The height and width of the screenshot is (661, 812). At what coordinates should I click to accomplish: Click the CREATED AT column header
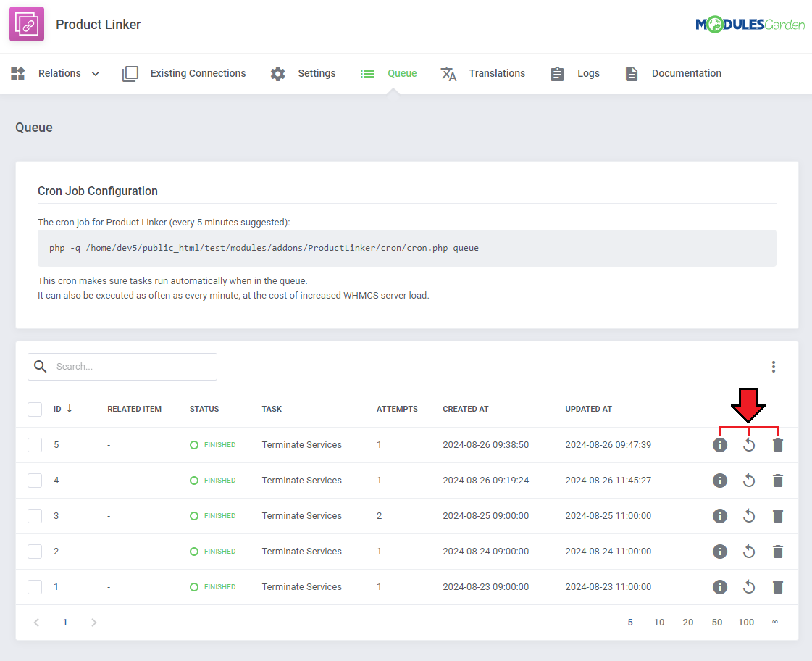(x=466, y=409)
